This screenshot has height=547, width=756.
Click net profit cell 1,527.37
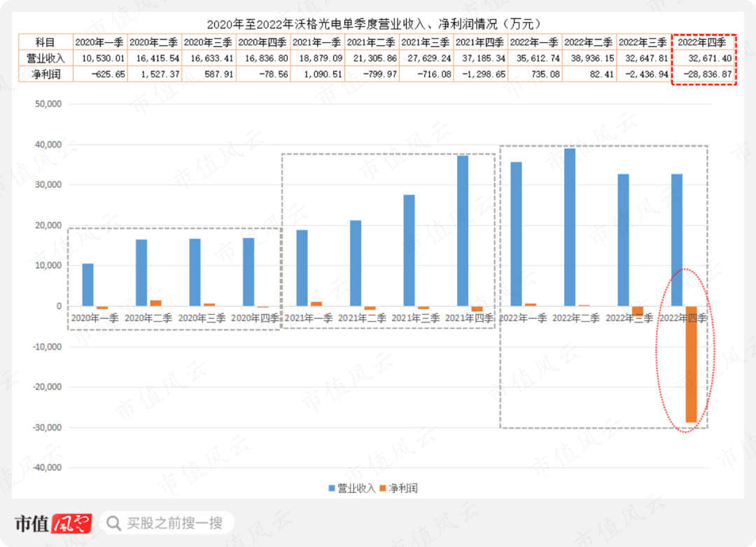coord(154,74)
